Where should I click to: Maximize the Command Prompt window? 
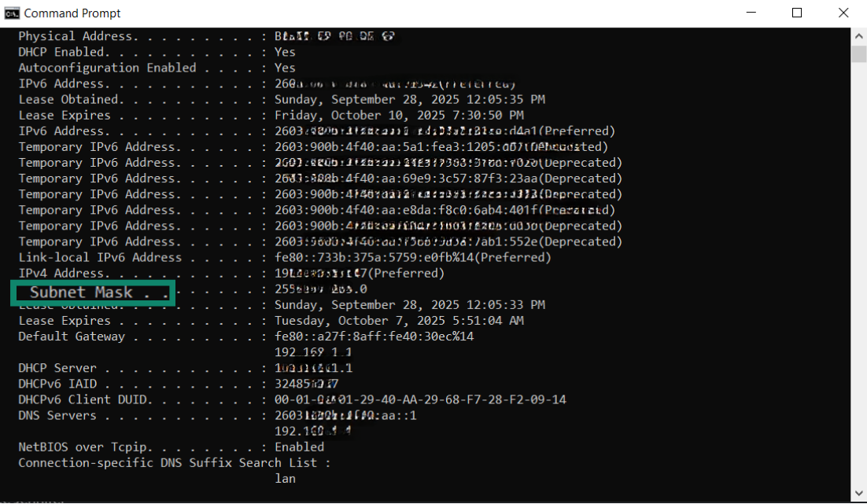(x=796, y=13)
